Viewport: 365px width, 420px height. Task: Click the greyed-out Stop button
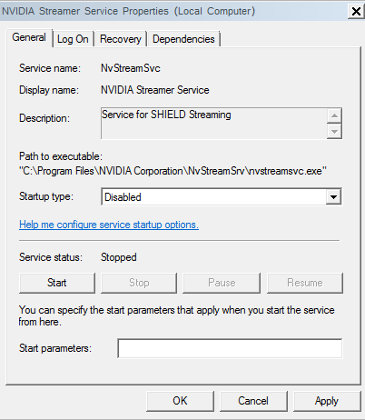pyautogui.click(x=139, y=283)
